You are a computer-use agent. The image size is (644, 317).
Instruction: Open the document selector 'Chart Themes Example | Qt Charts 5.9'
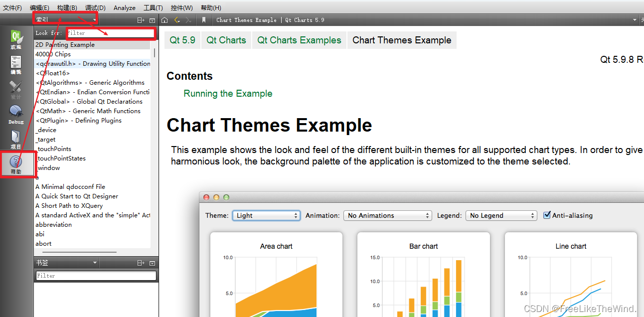tap(426, 20)
